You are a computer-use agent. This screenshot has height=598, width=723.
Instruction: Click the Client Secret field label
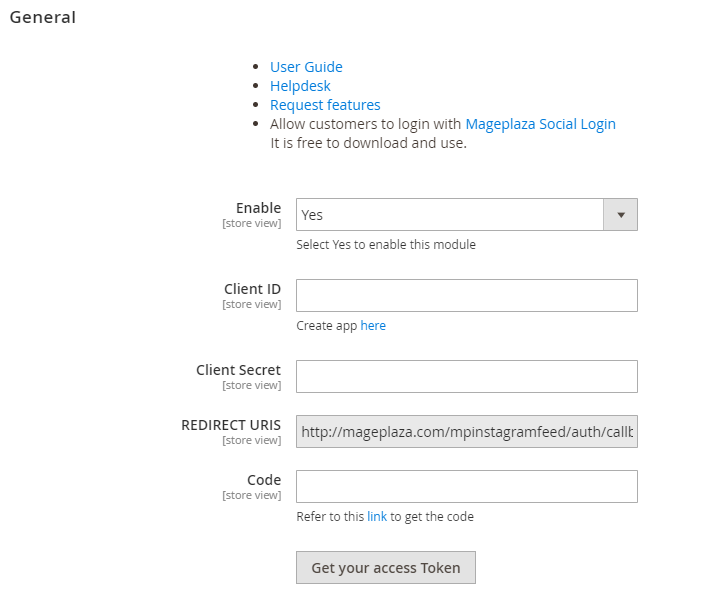238,370
